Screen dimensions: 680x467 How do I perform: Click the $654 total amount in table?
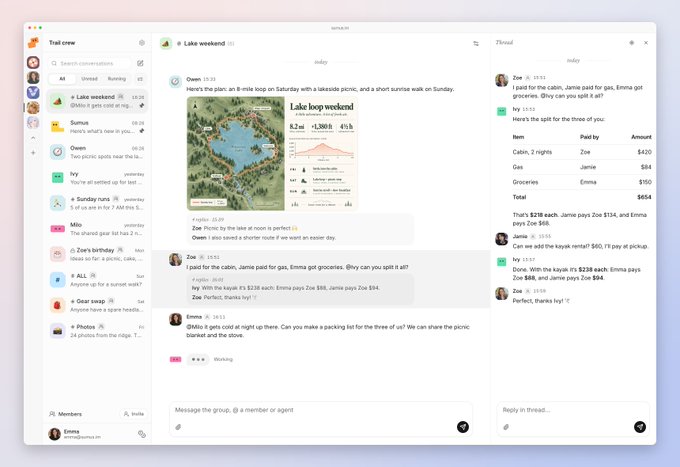[x=644, y=197]
